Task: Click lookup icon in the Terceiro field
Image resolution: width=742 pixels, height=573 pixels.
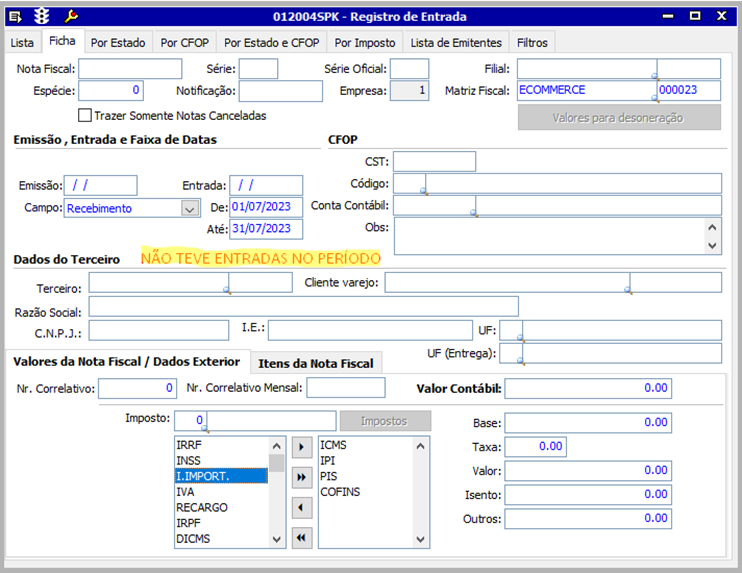Action: coord(227,291)
